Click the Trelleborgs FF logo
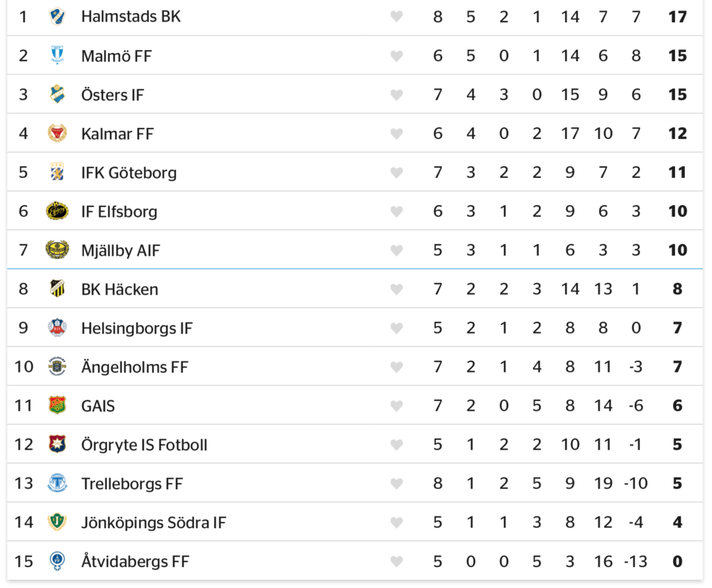Image resolution: width=712 pixels, height=588 pixels. tap(57, 484)
